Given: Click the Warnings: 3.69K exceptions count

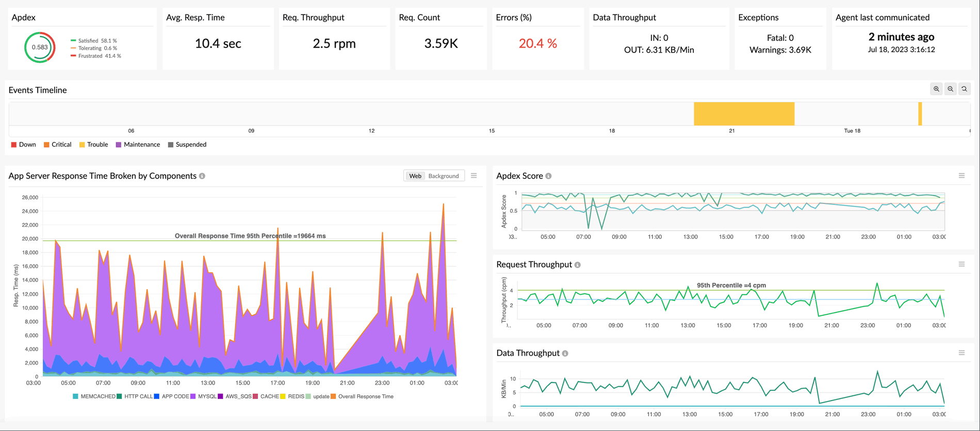Looking at the screenshot, I should point(780,50).
